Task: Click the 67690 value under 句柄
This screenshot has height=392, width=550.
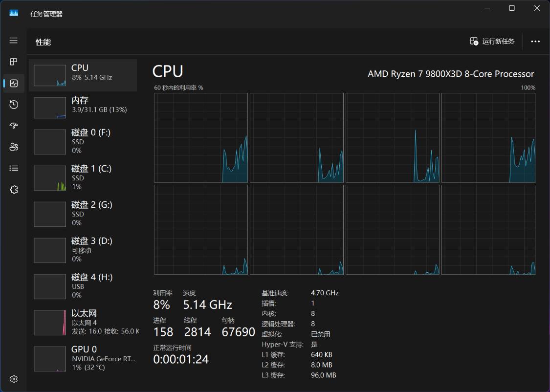Action: click(238, 332)
